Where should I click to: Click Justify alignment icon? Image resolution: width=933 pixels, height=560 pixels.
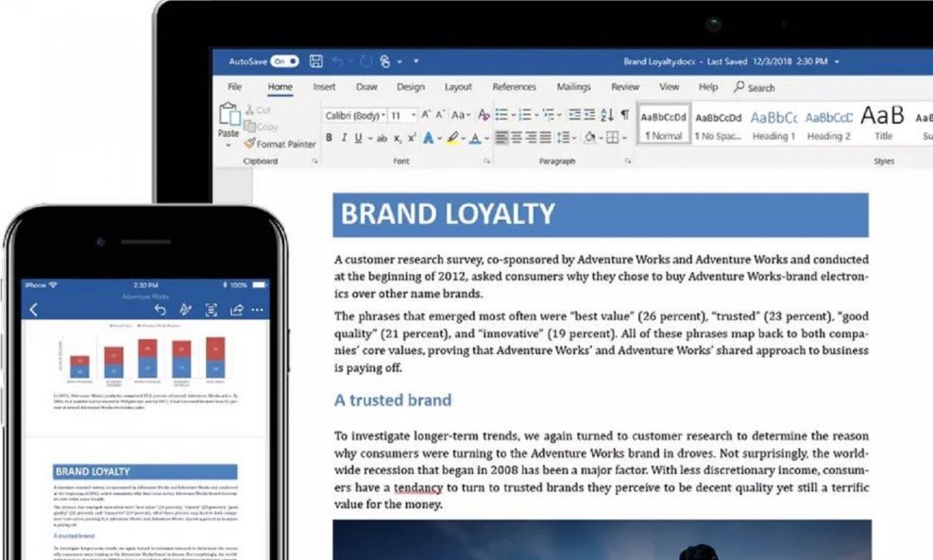[x=545, y=138]
